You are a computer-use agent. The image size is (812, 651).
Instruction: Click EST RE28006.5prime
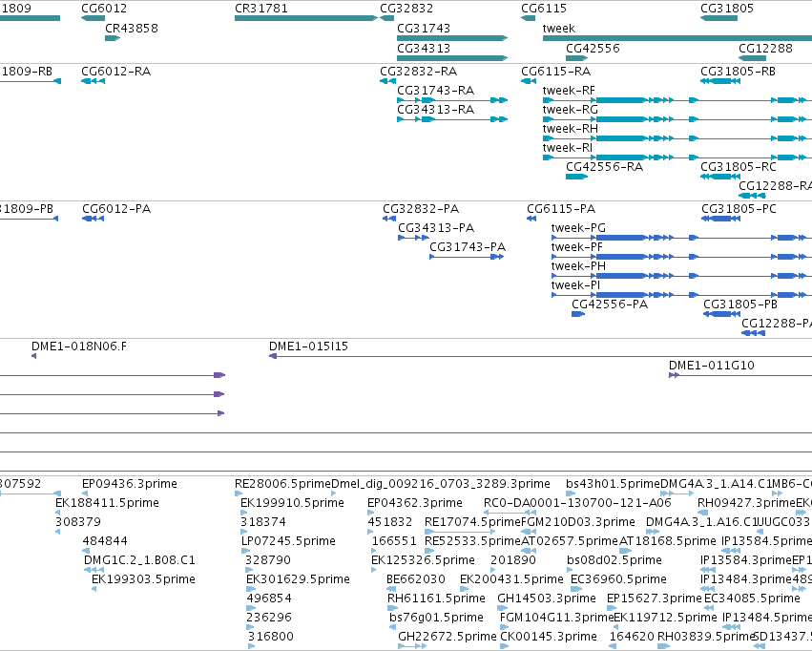click(x=239, y=493)
